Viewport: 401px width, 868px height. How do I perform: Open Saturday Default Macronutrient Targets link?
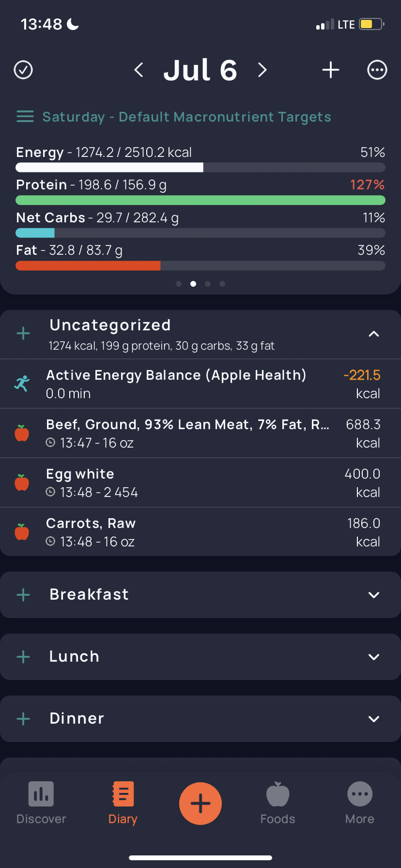point(187,117)
